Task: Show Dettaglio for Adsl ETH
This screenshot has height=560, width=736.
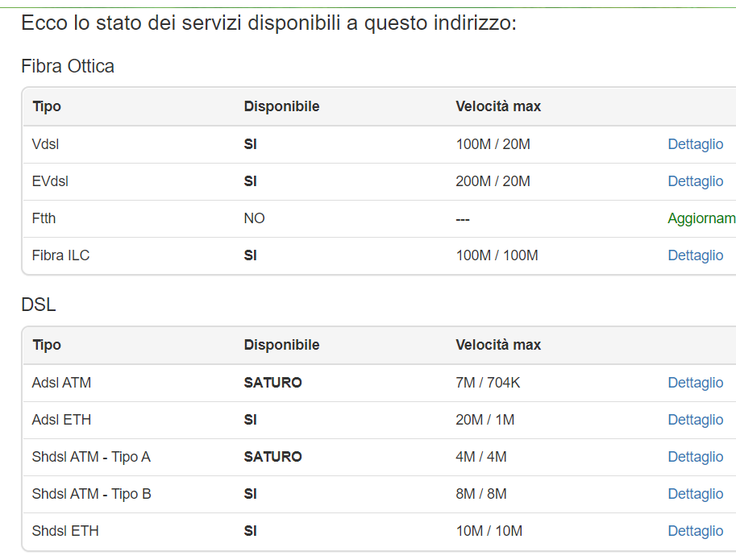Action: coord(695,420)
